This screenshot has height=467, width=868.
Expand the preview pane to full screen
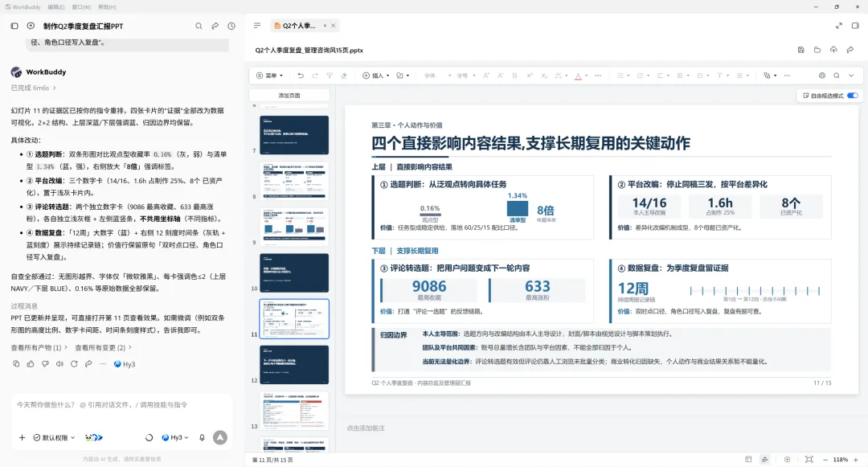(839, 26)
